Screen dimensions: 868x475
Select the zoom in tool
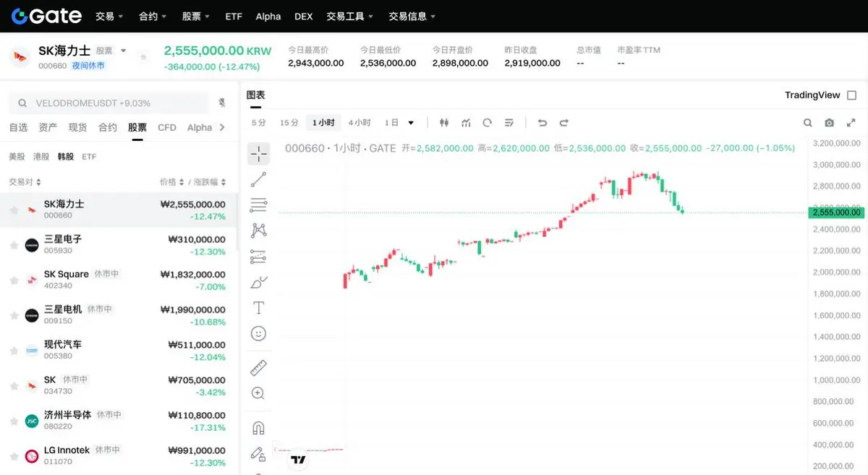pos(258,393)
